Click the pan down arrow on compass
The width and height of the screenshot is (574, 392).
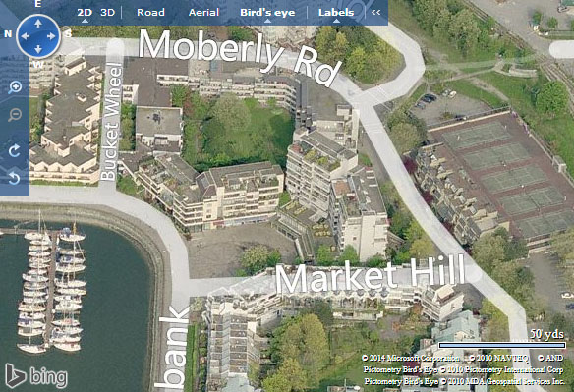[38, 49]
